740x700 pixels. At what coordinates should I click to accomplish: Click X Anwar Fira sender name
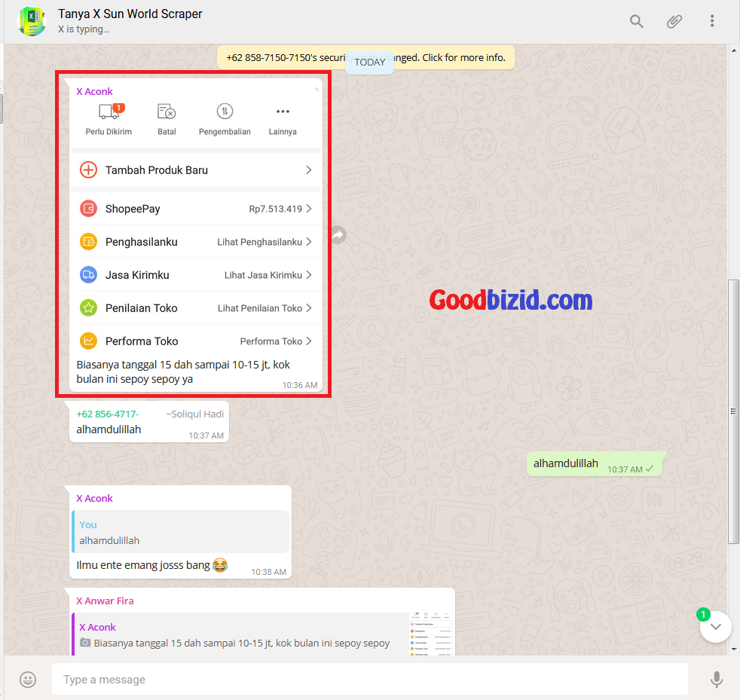pyautogui.click(x=105, y=601)
